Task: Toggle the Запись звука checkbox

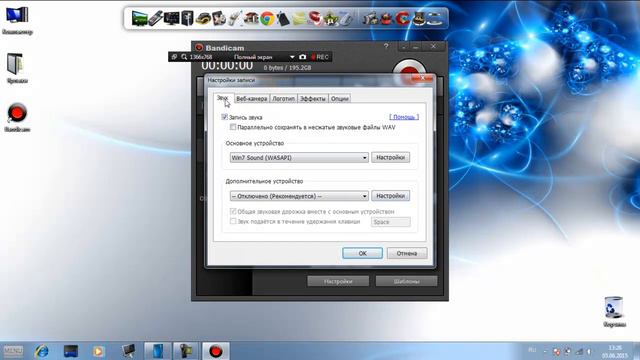Action: [x=224, y=117]
